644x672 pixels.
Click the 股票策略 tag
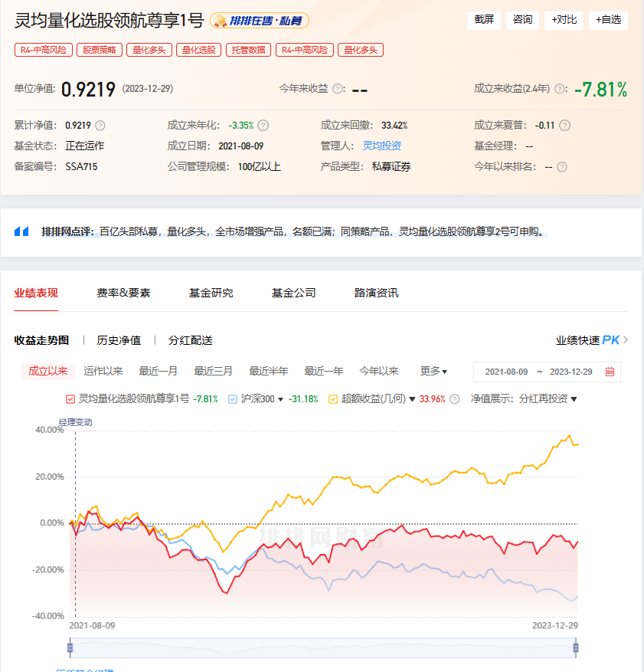tap(100, 50)
